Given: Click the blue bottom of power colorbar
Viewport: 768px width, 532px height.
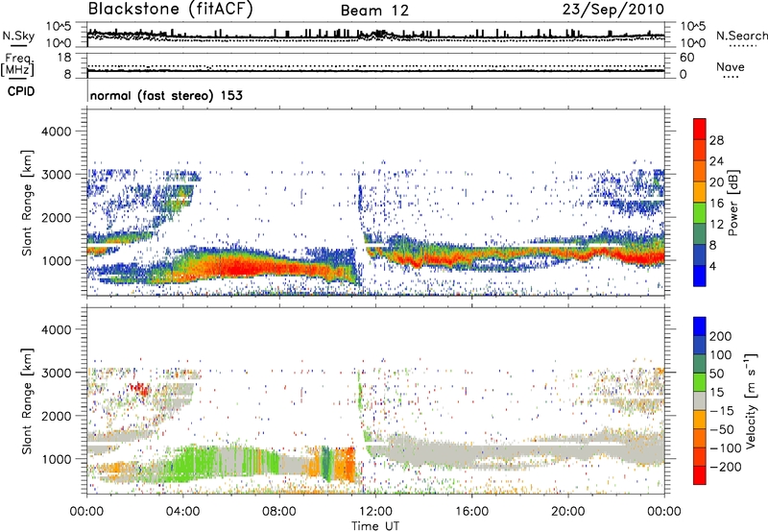Looking at the screenshot, I should click(700, 276).
